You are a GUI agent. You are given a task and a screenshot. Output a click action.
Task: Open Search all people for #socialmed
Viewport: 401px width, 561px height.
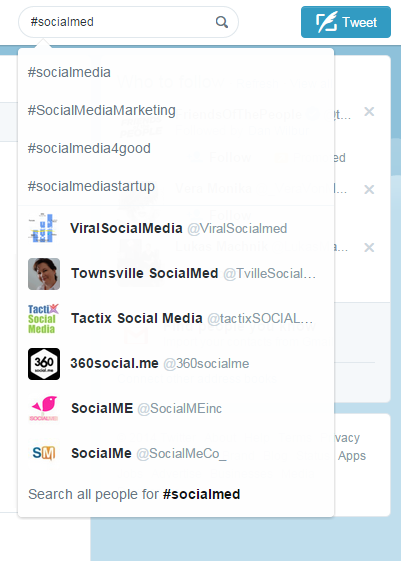pyautogui.click(x=134, y=494)
